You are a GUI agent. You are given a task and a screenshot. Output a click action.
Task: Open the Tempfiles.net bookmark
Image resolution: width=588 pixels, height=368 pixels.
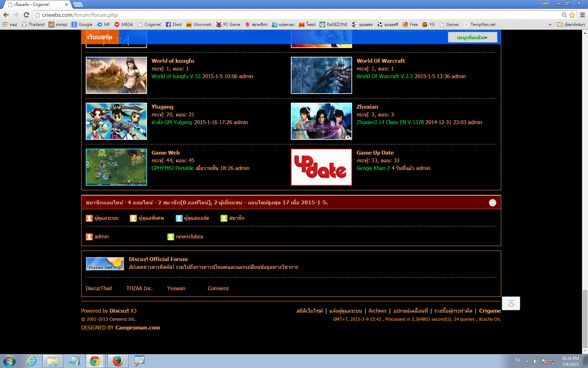click(x=479, y=25)
